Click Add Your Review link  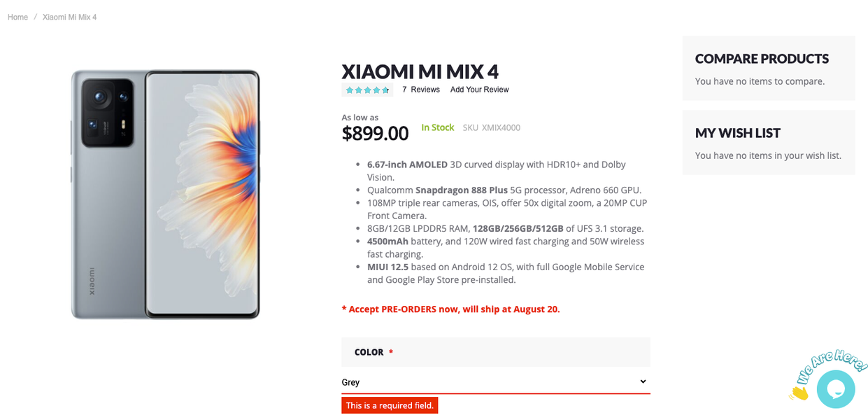[x=479, y=90]
